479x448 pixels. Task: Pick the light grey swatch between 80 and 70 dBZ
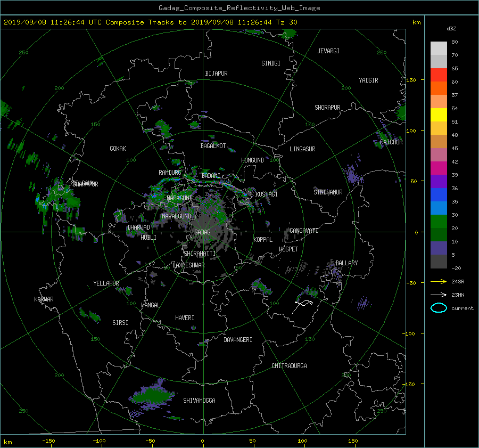coord(439,48)
